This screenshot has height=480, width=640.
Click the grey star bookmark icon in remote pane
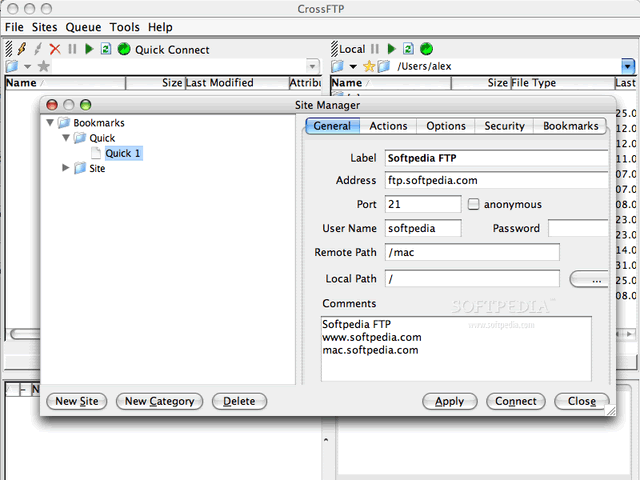[x=44, y=66]
